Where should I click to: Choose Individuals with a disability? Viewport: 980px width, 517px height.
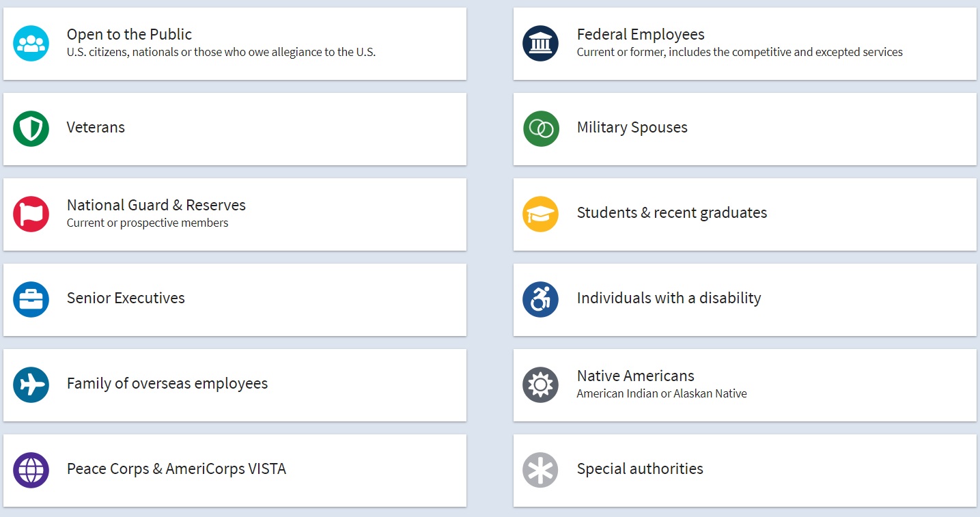pyautogui.click(x=669, y=298)
